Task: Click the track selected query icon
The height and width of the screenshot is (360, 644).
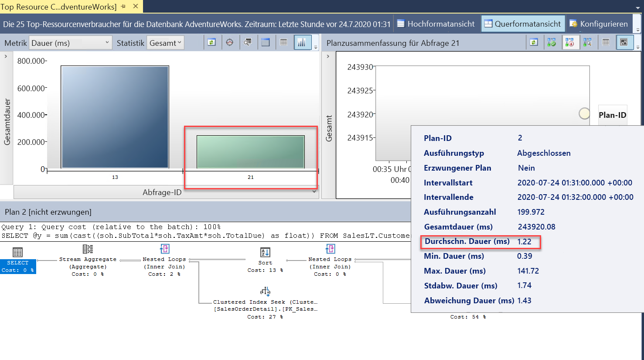Action: tap(230, 42)
